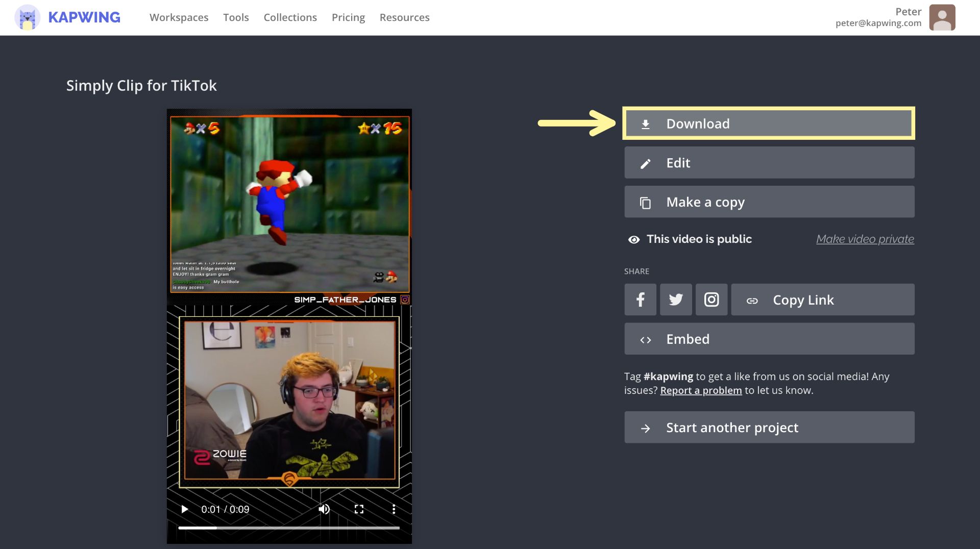The width and height of the screenshot is (980, 549).
Task: Share the video to Instagram
Action: pos(712,300)
